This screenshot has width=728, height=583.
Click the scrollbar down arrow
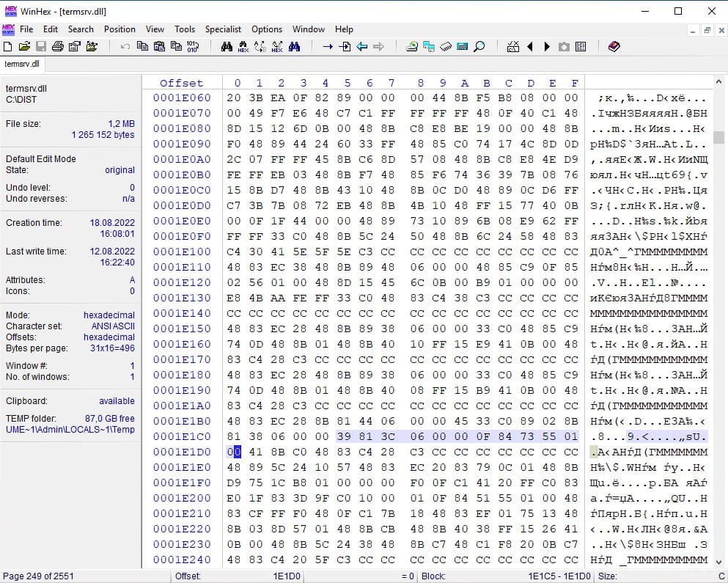point(718,562)
